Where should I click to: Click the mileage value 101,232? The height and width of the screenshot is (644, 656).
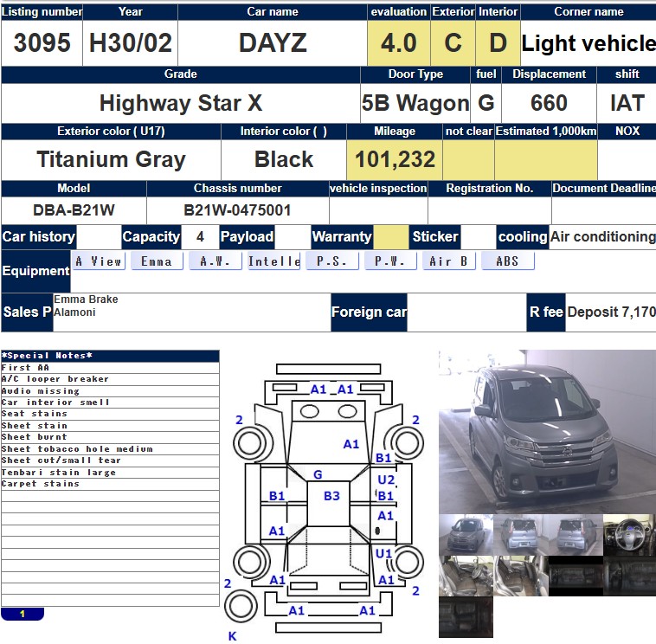pyautogui.click(x=395, y=159)
